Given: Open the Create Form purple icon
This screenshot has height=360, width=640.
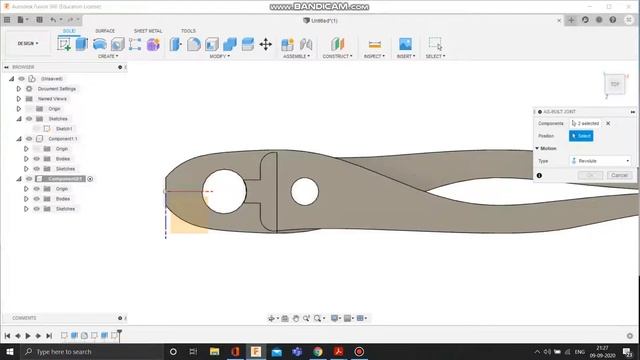Looking at the screenshot, I should click(153, 44).
